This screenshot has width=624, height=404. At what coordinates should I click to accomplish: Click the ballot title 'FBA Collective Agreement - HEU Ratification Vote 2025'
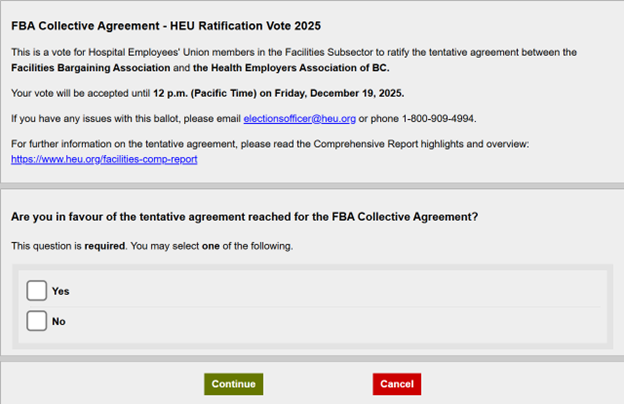click(x=166, y=26)
